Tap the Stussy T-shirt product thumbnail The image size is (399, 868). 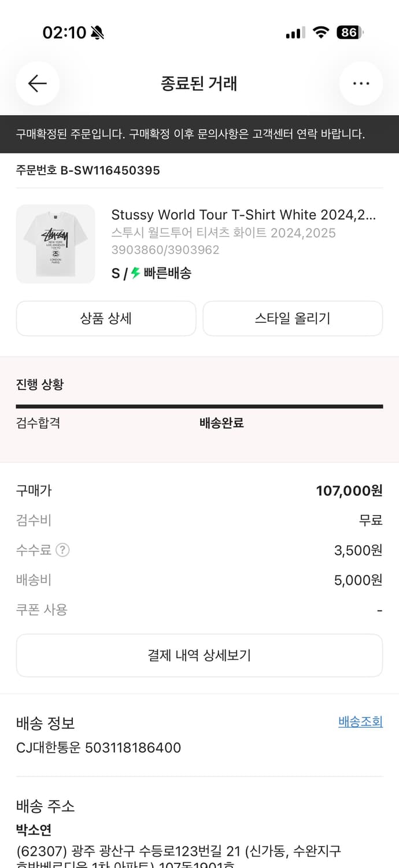pyautogui.click(x=56, y=244)
